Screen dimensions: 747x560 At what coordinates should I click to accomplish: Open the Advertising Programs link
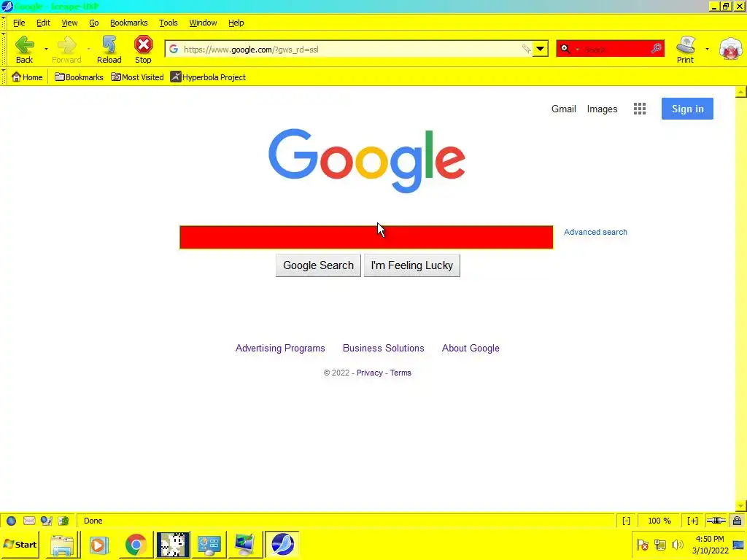point(280,348)
